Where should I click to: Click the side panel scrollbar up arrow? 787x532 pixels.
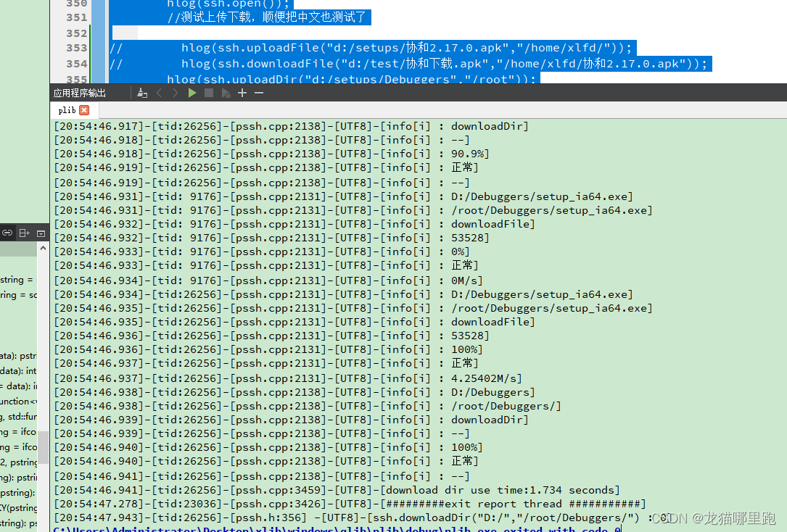(44, 248)
